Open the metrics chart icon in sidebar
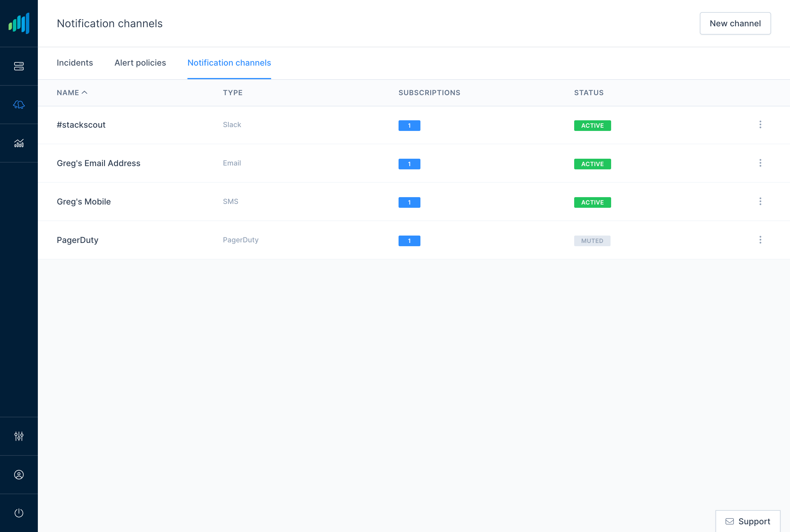Viewport: 790px width, 532px height. click(19, 143)
